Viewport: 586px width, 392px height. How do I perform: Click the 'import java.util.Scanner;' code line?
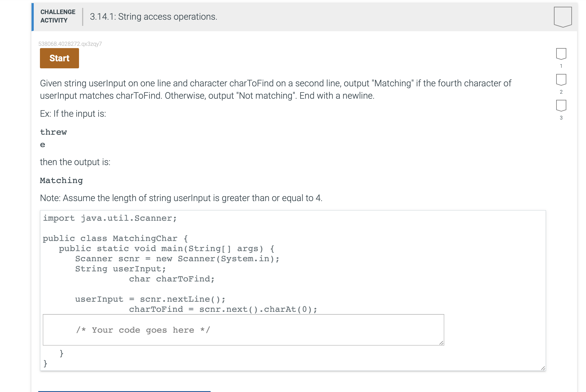tap(110, 218)
